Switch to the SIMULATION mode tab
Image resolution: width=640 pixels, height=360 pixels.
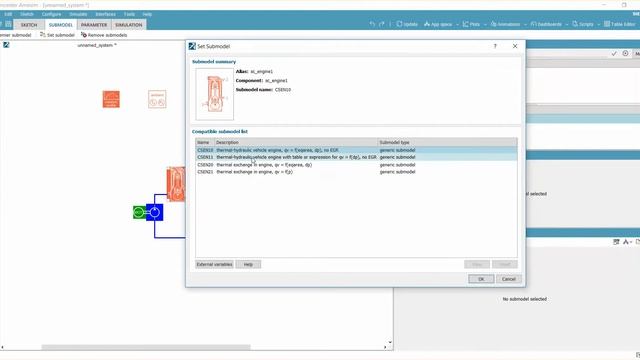coord(129,25)
